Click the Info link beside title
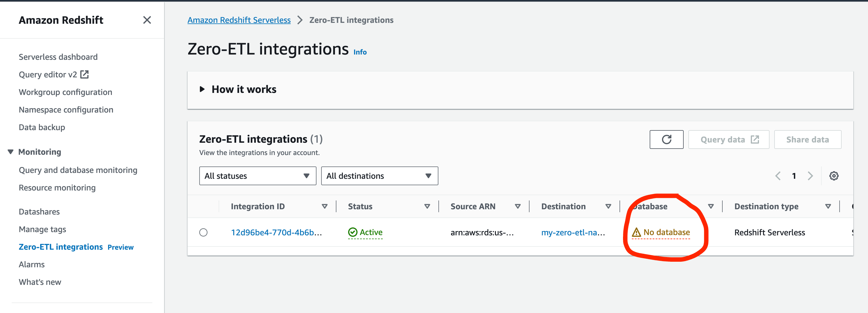Viewport: 868px width, 313px height. pyautogui.click(x=360, y=52)
